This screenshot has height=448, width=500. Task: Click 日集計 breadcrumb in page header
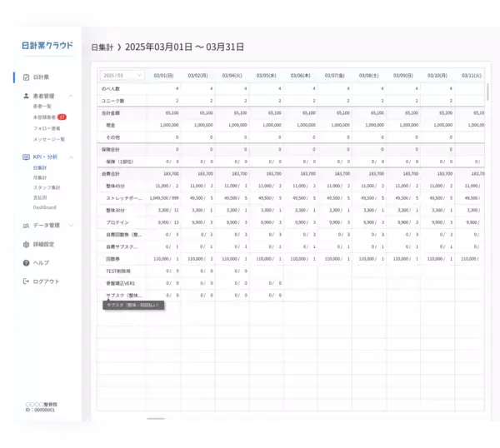(x=102, y=47)
